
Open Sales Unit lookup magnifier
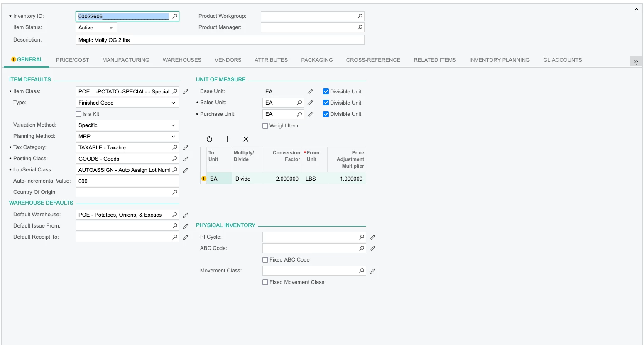click(299, 103)
